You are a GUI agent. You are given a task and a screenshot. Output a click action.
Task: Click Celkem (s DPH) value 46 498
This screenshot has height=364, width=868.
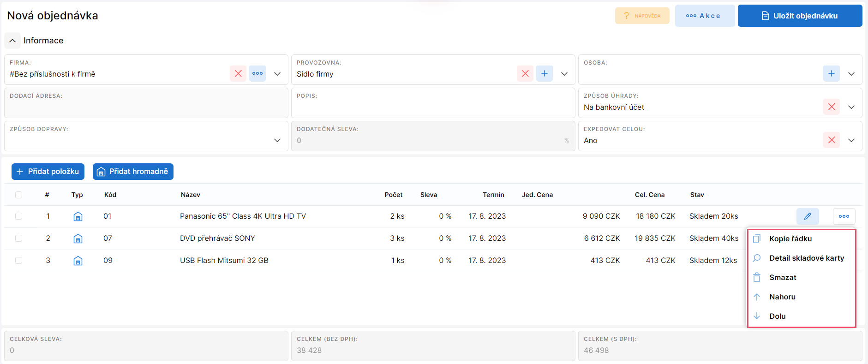(596, 350)
